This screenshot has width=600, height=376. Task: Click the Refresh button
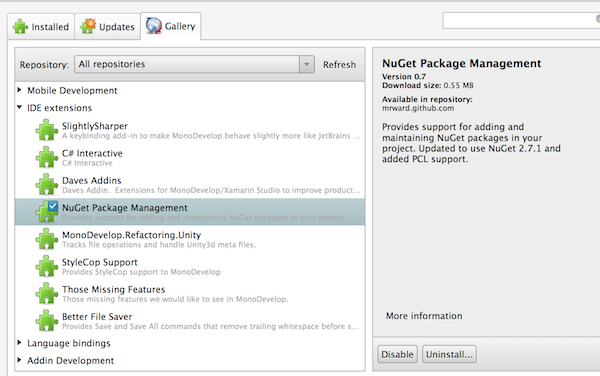339,65
